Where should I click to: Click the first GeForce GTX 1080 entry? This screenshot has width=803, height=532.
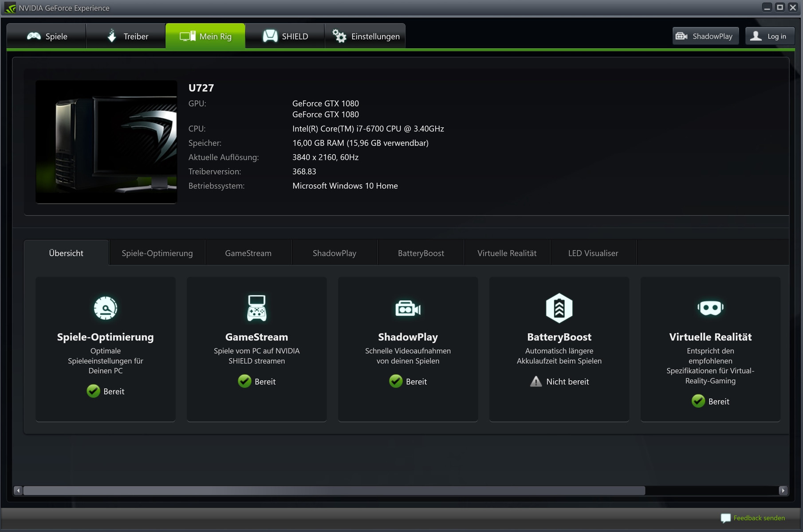pyautogui.click(x=326, y=103)
